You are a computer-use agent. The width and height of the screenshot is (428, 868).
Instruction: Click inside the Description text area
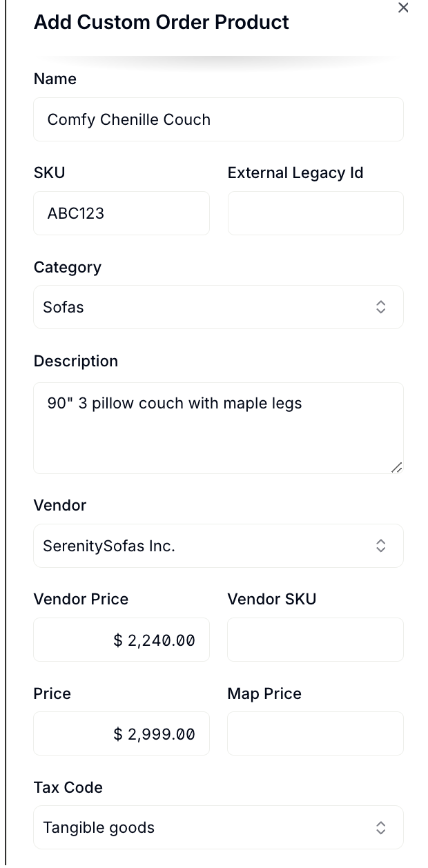(218, 428)
